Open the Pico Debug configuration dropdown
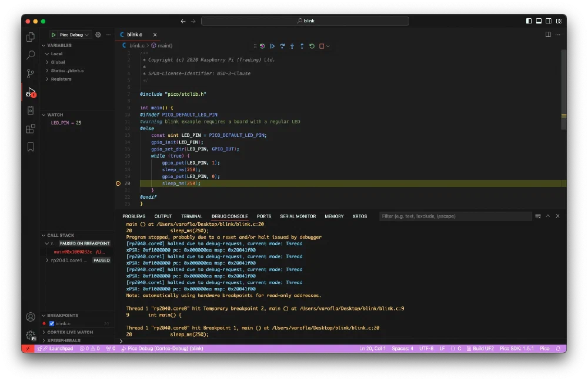588x381 pixels. click(73, 35)
